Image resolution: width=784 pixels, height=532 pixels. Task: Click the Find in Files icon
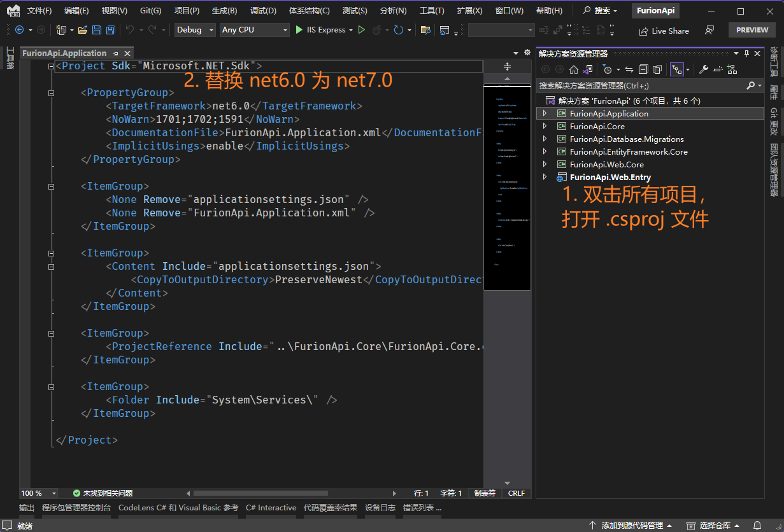[x=425, y=30]
